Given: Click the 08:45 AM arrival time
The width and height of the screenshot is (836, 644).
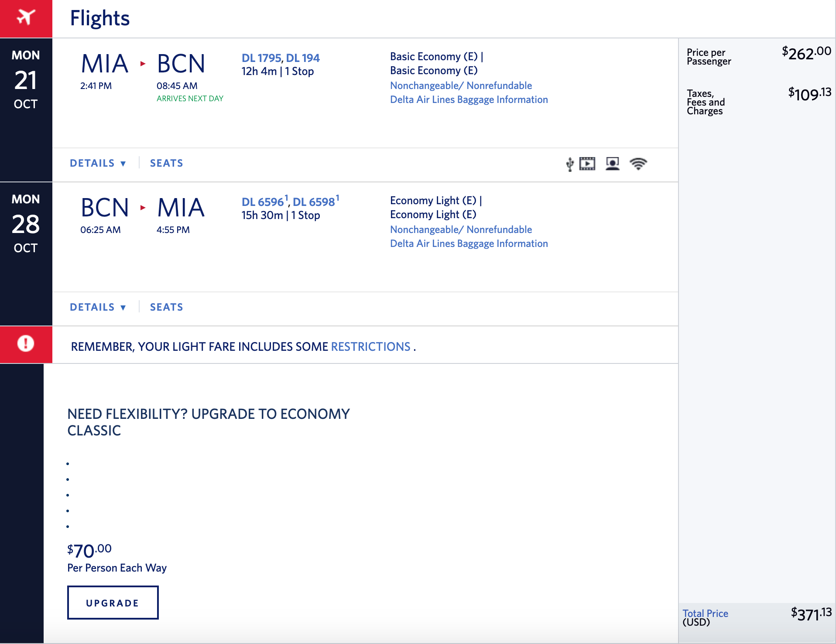Looking at the screenshot, I should point(177,86).
